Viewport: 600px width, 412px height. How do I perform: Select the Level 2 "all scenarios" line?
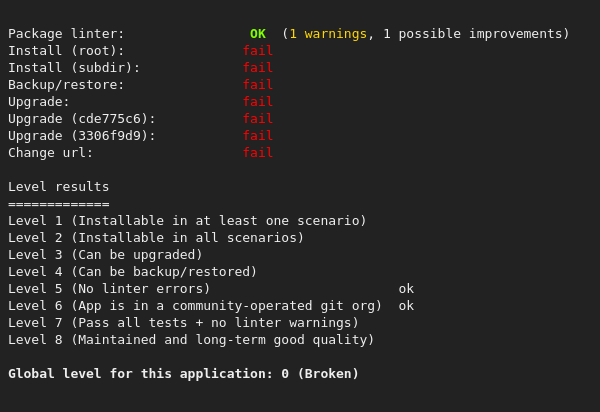click(156, 238)
